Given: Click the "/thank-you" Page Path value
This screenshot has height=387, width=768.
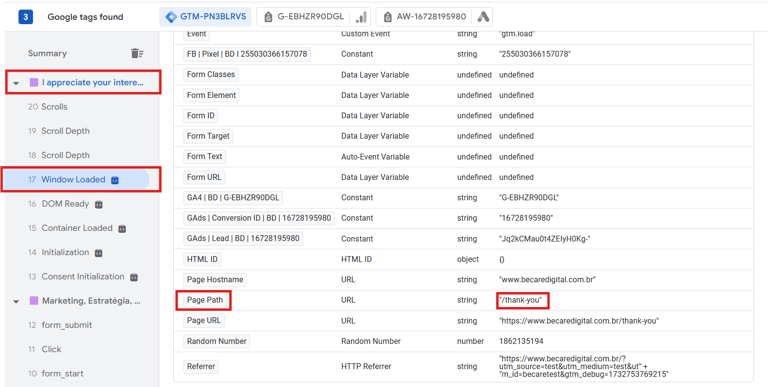Looking at the screenshot, I should click(x=521, y=300).
